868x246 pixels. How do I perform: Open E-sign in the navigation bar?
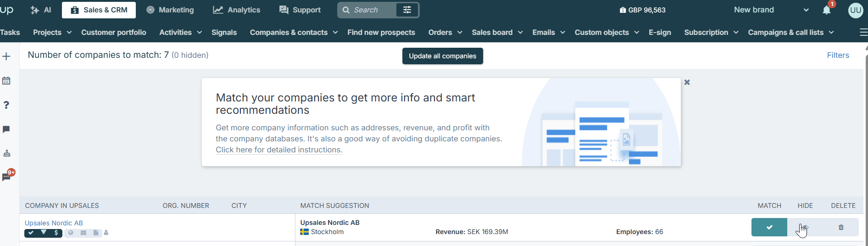click(660, 32)
